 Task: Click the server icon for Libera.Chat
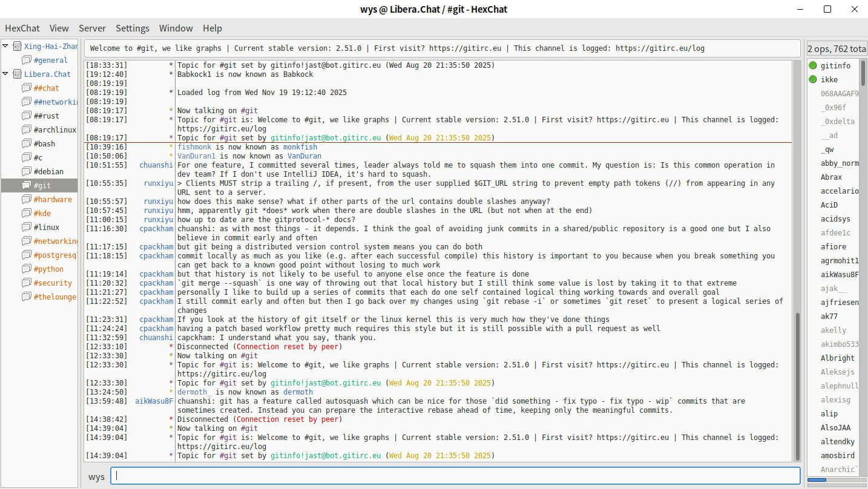[x=17, y=74]
